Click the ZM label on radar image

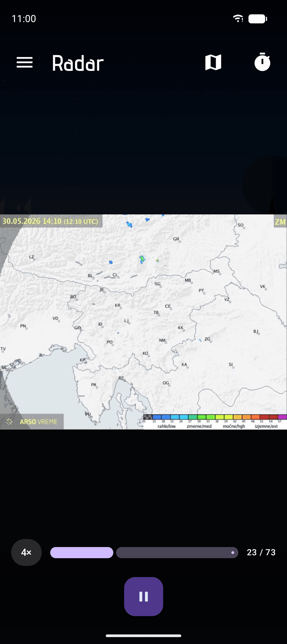[x=280, y=222]
